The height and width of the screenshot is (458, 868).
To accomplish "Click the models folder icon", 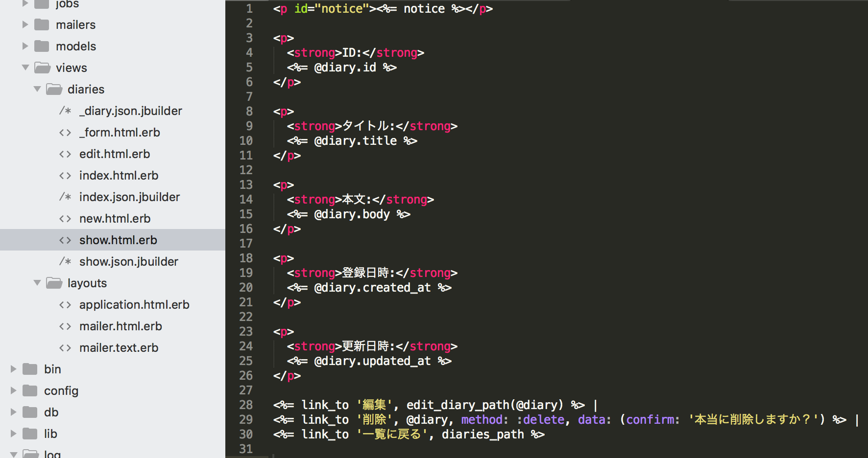I will [x=42, y=46].
